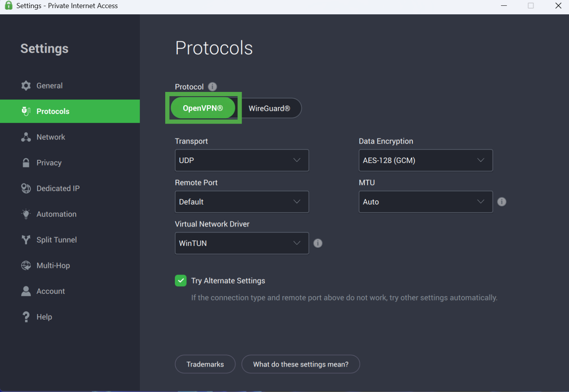Open the General settings page
The image size is (569, 392).
70,86
